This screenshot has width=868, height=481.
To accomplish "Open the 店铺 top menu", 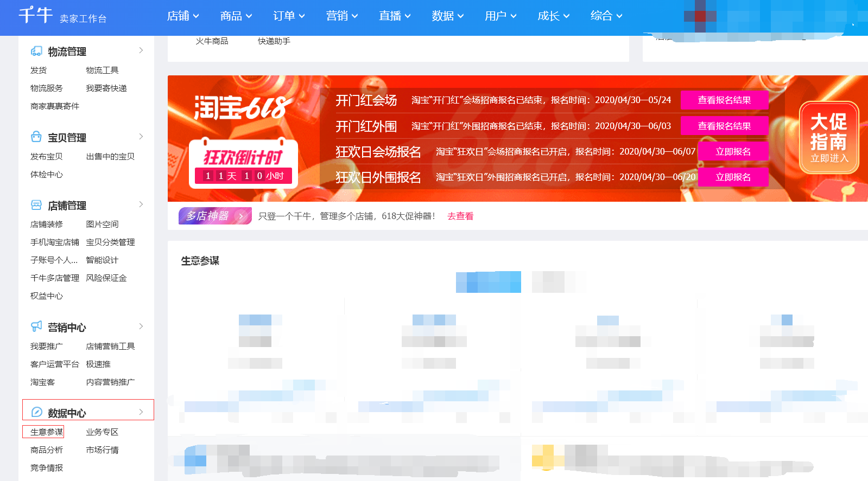I will click(183, 16).
